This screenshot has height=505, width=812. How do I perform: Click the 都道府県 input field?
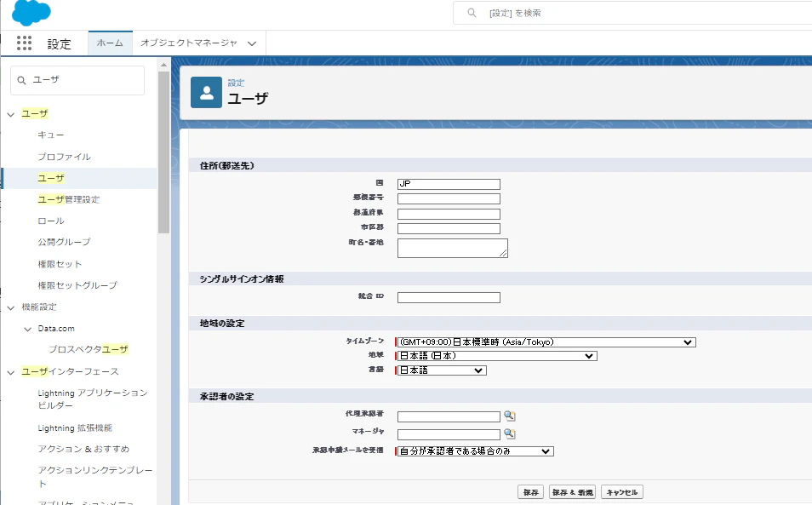click(449, 214)
